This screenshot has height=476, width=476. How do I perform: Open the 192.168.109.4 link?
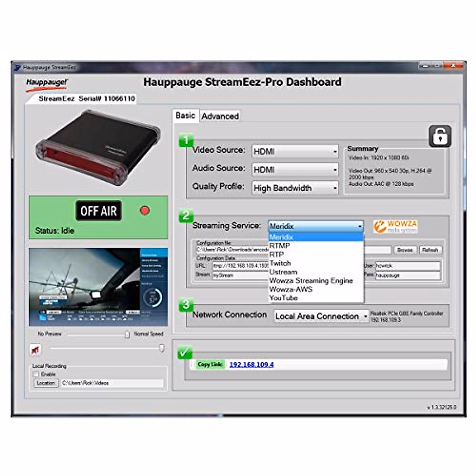point(253,364)
